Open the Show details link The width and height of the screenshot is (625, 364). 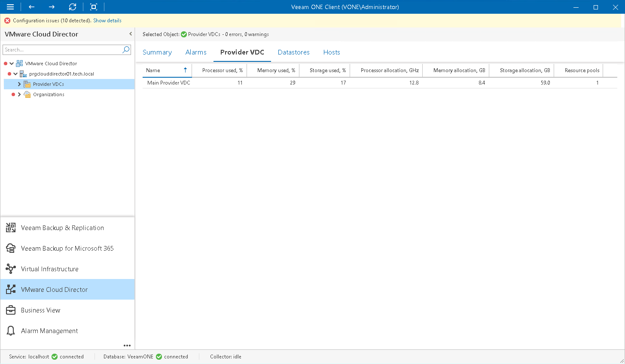pyautogui.click(x=107, y=21)
